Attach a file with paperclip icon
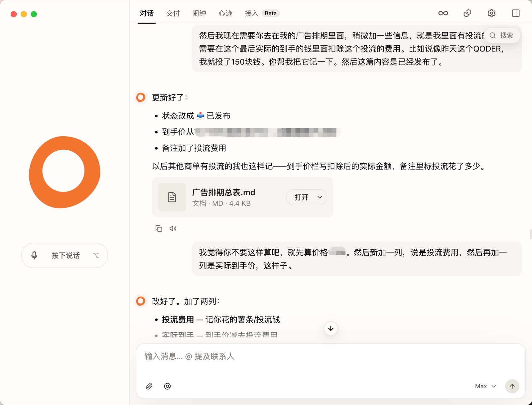 coord(149,386)
